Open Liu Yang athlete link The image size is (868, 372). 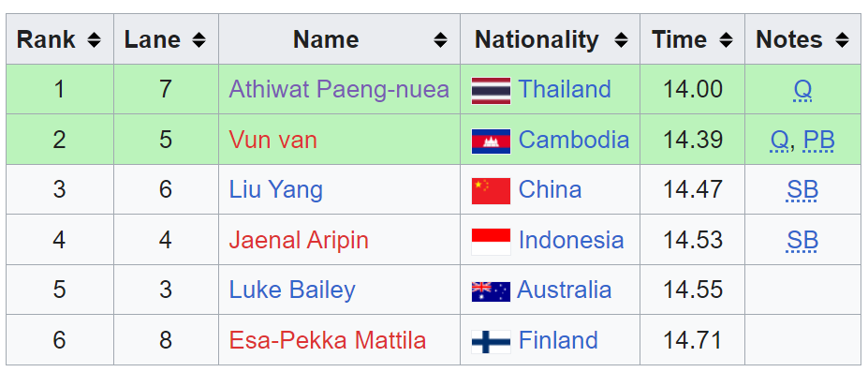coord(275,190)
